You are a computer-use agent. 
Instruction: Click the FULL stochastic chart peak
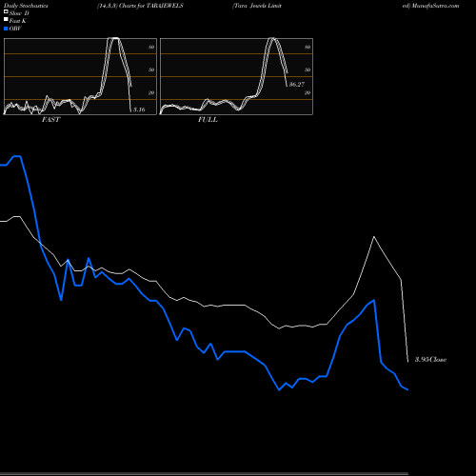point(272,39)
